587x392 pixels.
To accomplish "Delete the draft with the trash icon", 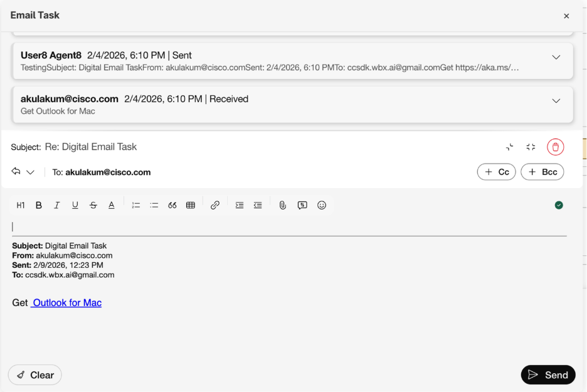I will [x=555, y=146].
